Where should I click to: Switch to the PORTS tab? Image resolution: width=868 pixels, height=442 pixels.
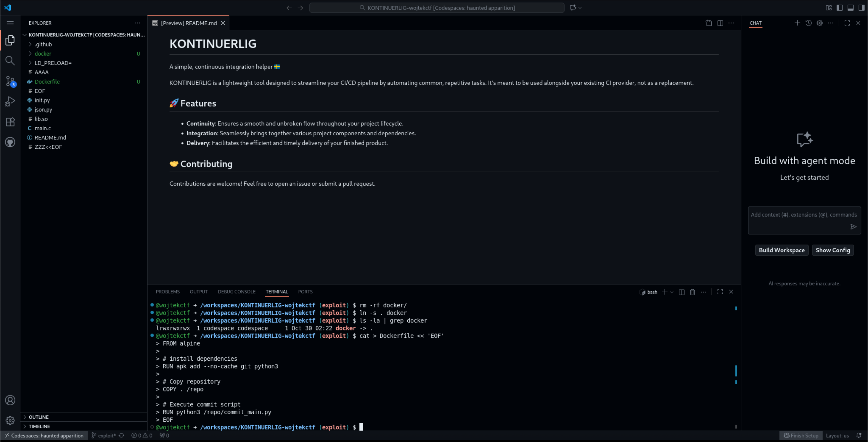305,292
